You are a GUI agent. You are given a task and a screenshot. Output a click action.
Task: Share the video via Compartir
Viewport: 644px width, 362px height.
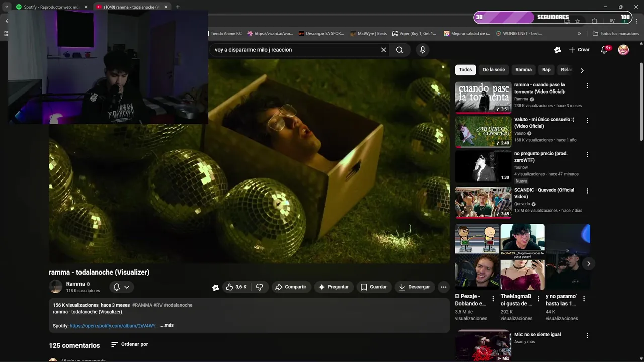[x=291, y=287]
